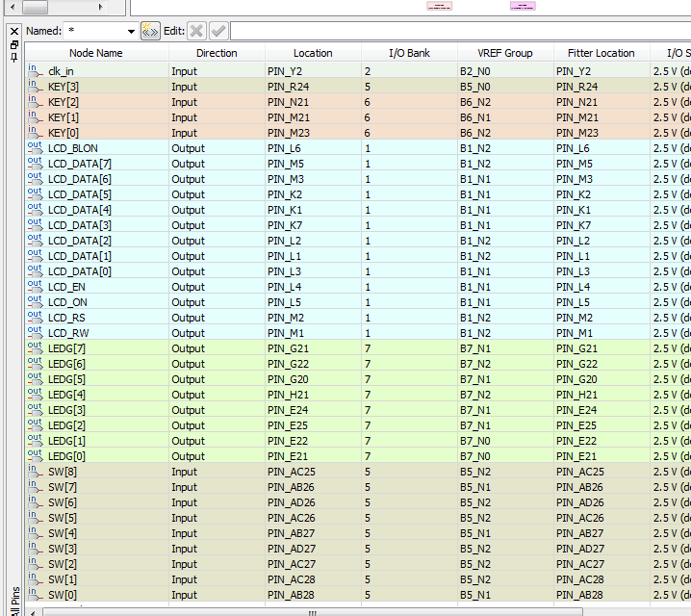Open the Named filter dropdown
The height and width of the screenshot is (616, 691).
coord(131,32)
